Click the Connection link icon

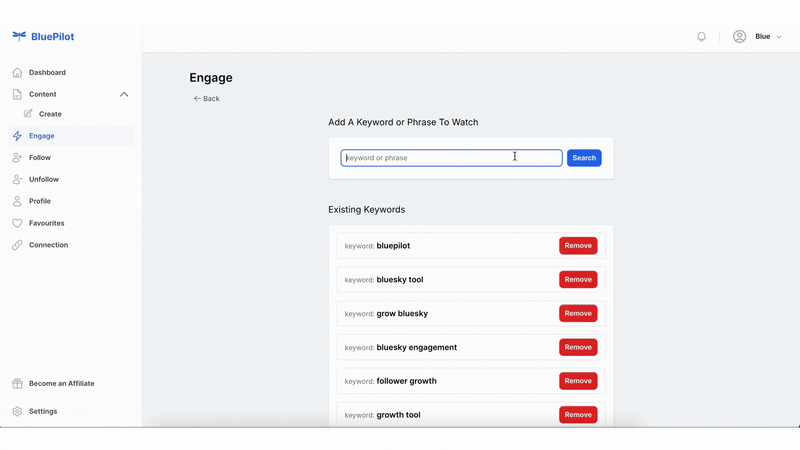pos(17,245)
